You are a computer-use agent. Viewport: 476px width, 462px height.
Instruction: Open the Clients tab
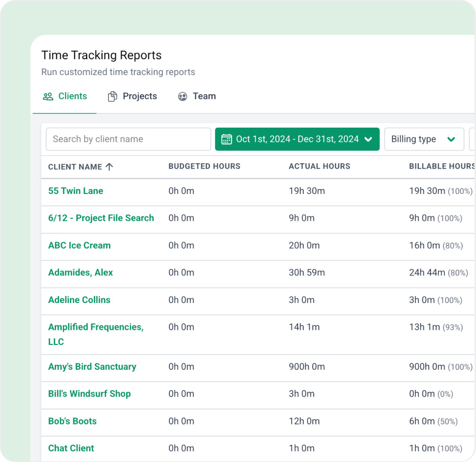coord(65,96)
